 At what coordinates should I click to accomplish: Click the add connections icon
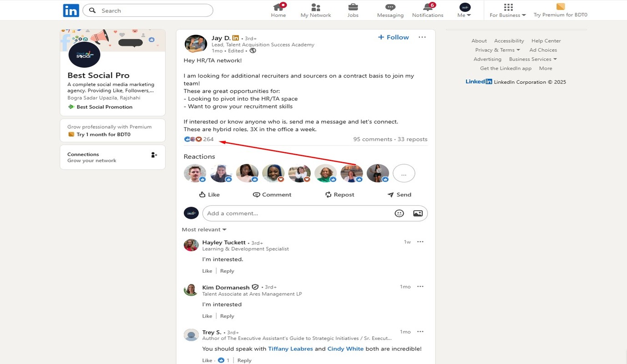pyautogui.click(x=154, y=155)
